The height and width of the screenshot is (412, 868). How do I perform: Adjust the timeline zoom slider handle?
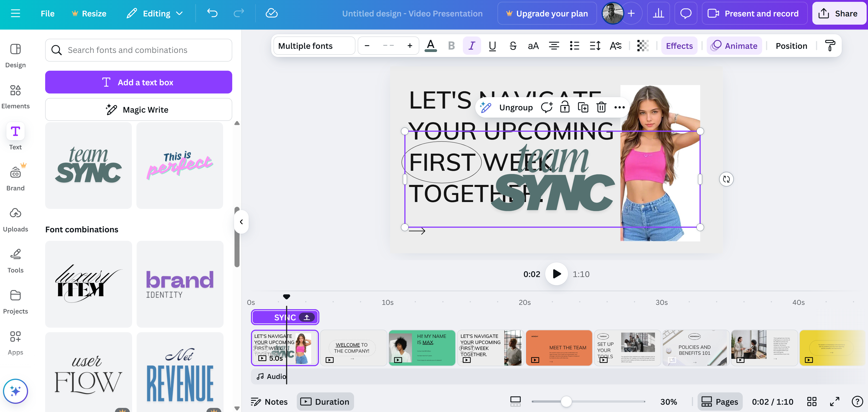tap(566, 402)
